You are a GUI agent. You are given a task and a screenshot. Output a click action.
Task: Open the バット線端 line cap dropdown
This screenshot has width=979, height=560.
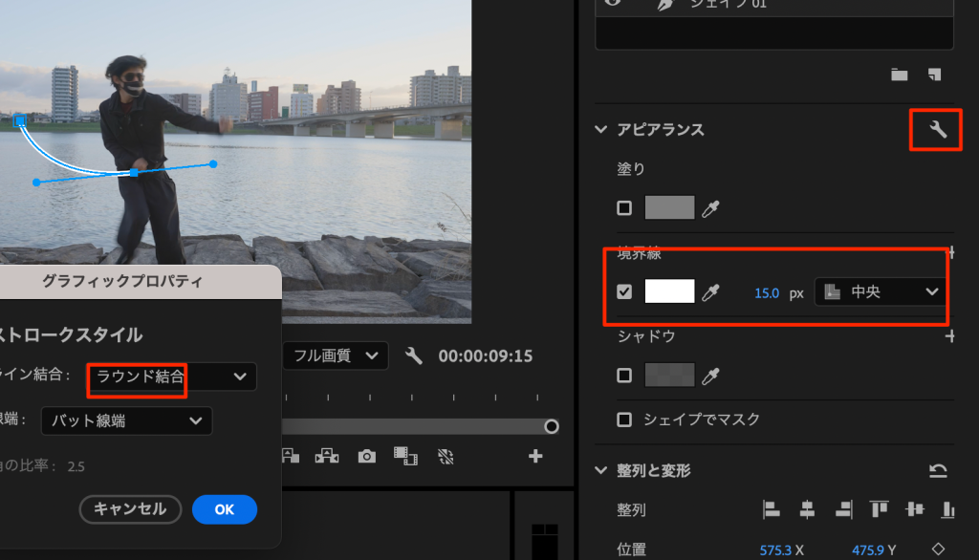pyautogui.click(x=127, y=420)
